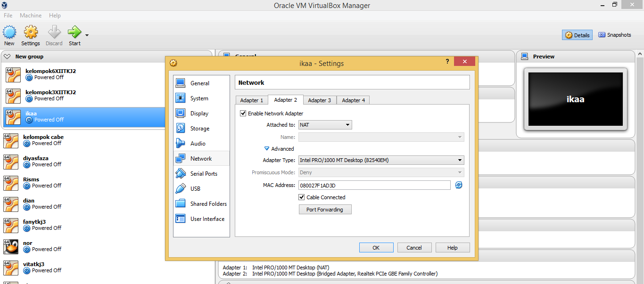Click the Cancel button
644x284 pixels.
pyautogui.click(x=414, y=248)
